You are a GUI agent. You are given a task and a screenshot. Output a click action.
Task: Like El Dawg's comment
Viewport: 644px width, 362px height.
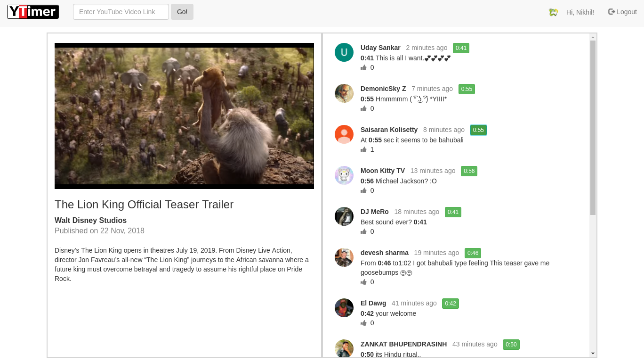click(363, 323)
